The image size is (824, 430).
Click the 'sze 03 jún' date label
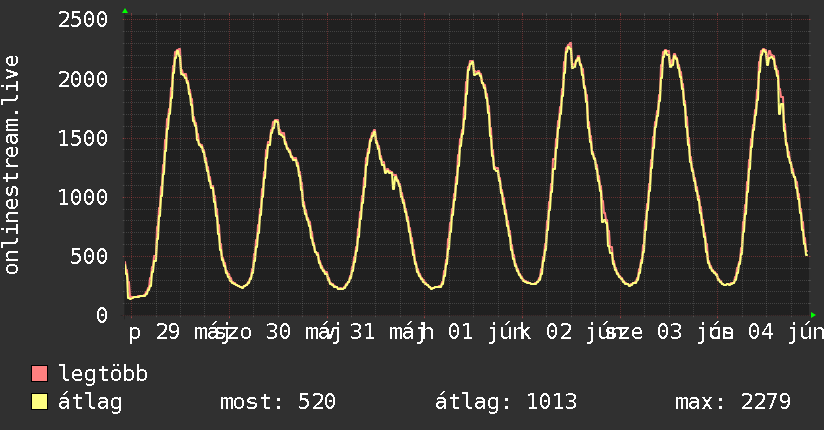click(x=666, y=332)
